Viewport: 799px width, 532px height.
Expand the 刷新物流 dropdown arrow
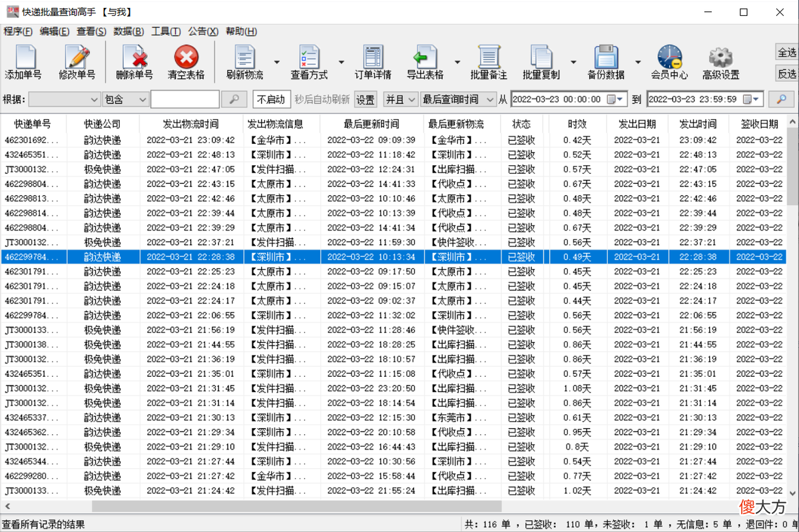(x=276, y=63)
